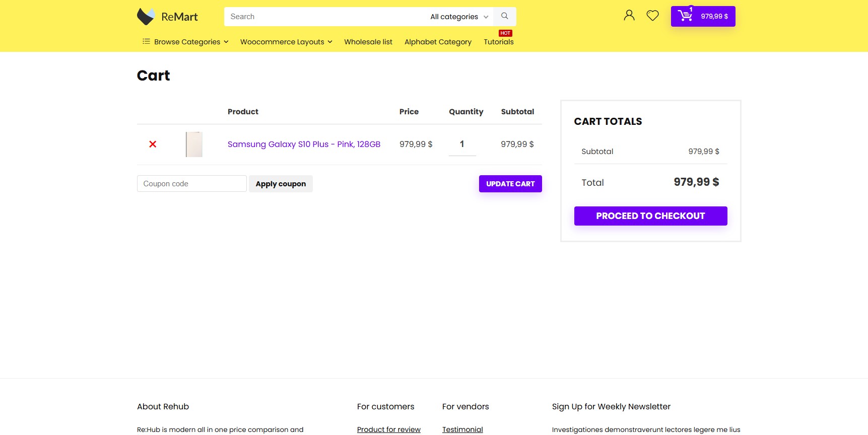Open Samsung Galaxy S10 Plus product link
Screen dimensions: 868x435
[x=304, y=144]
